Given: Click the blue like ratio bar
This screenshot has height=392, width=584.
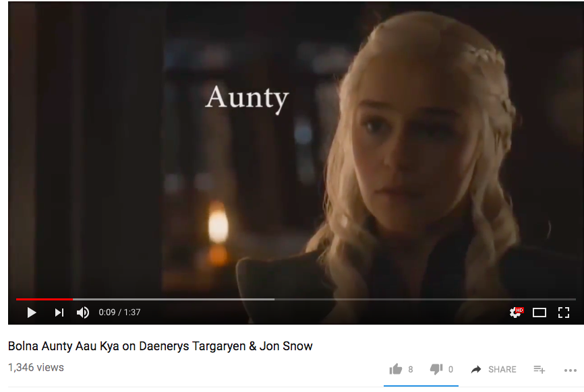Looking at the screenshot, I should 421,386.
